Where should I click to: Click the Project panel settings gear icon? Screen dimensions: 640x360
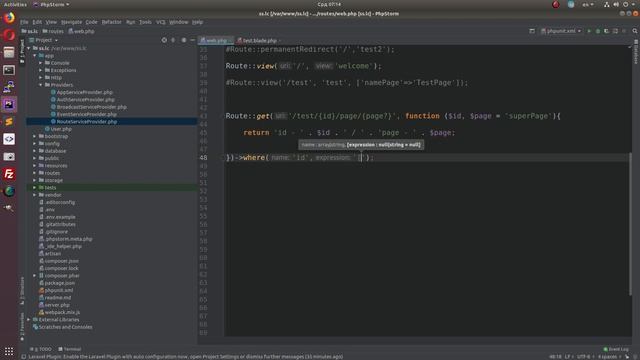pyautogui.click(x=184, y=40)
